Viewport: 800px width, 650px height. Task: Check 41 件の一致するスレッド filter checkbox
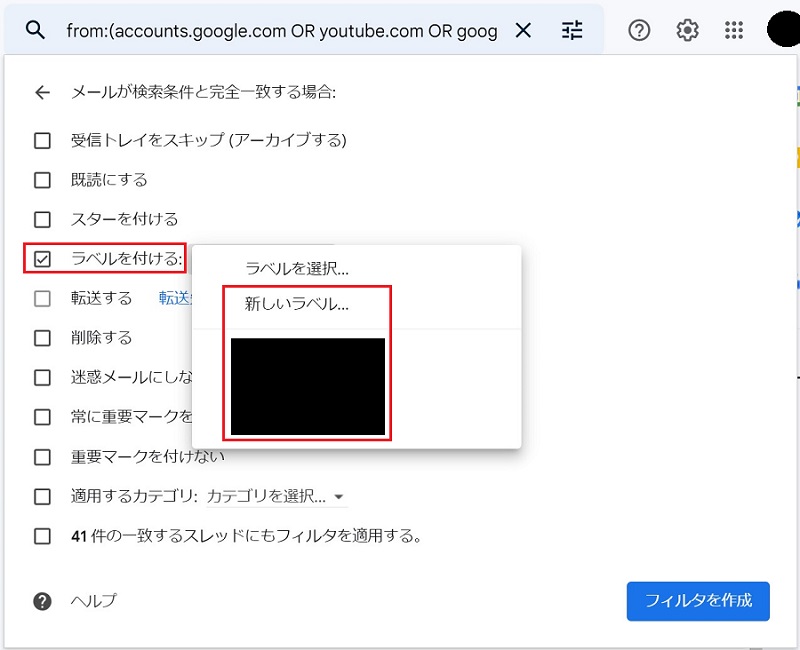42,536
